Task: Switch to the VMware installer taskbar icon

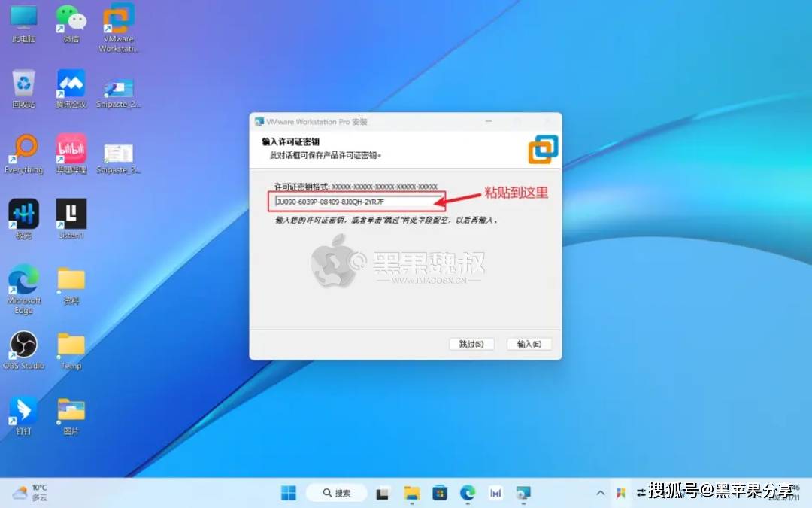Action: [523, 493]
